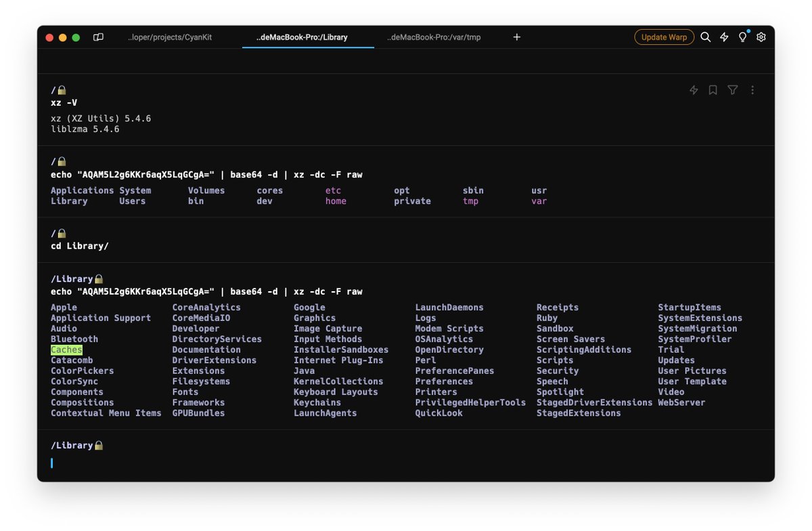Click the PreferencePanes entry

[455, 371]
